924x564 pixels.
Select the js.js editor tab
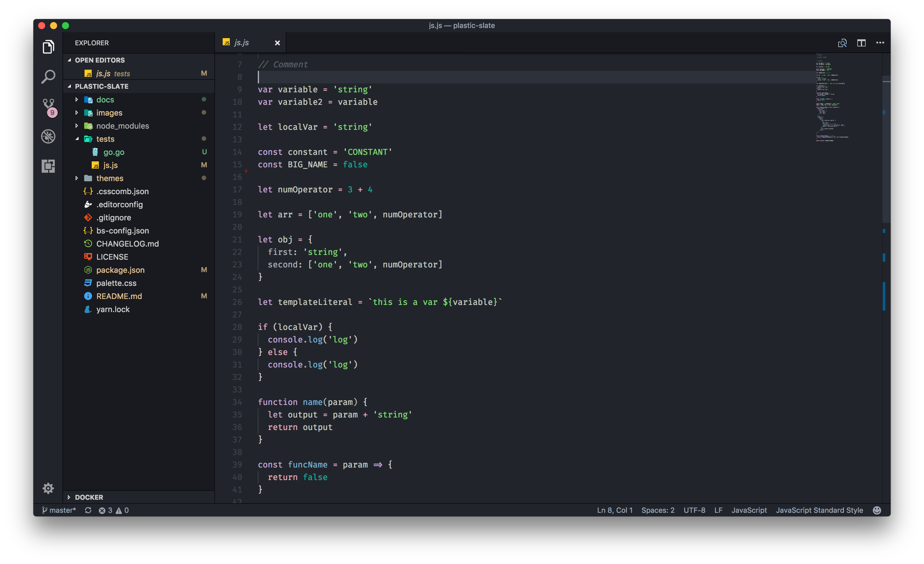point(241,43)
